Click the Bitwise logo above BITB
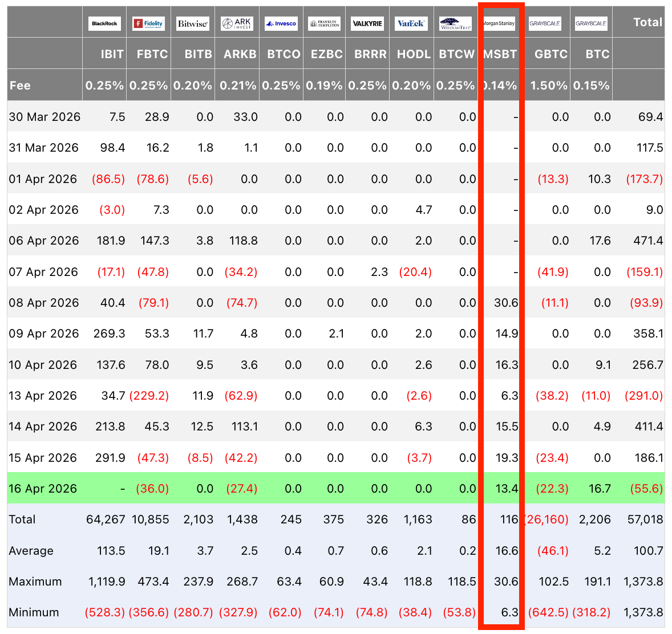This screenshot has height=634, width=672. [x=193, y=23]
